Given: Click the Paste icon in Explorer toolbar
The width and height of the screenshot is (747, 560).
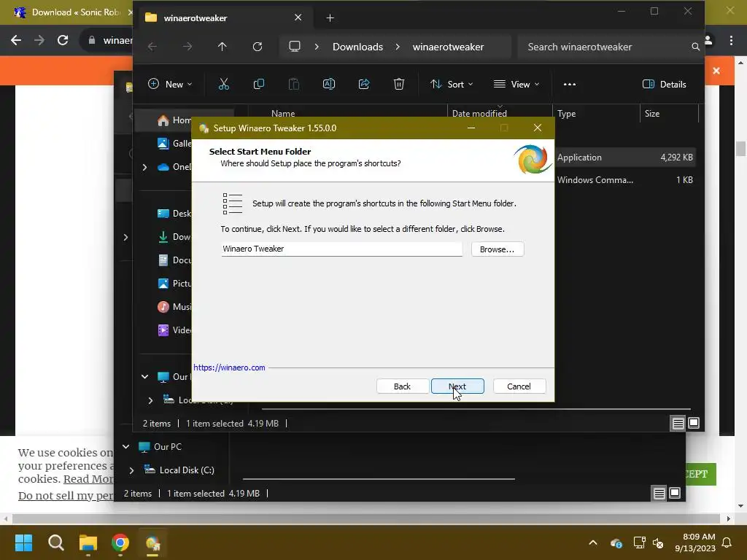Looking at the screenshot, I should (294, 85).
